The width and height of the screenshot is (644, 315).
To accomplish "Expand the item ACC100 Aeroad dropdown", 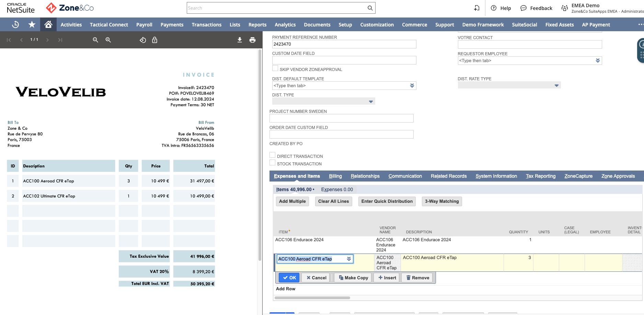I will pyautogui.click(x=349, y=259).
